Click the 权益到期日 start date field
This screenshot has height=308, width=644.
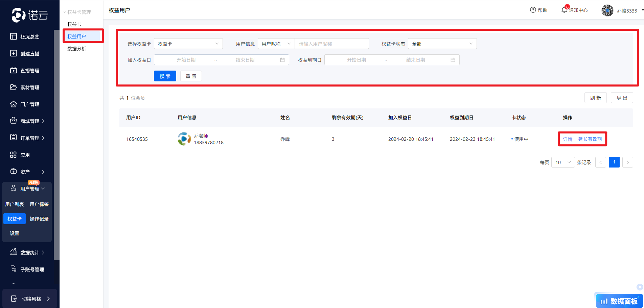356,60
